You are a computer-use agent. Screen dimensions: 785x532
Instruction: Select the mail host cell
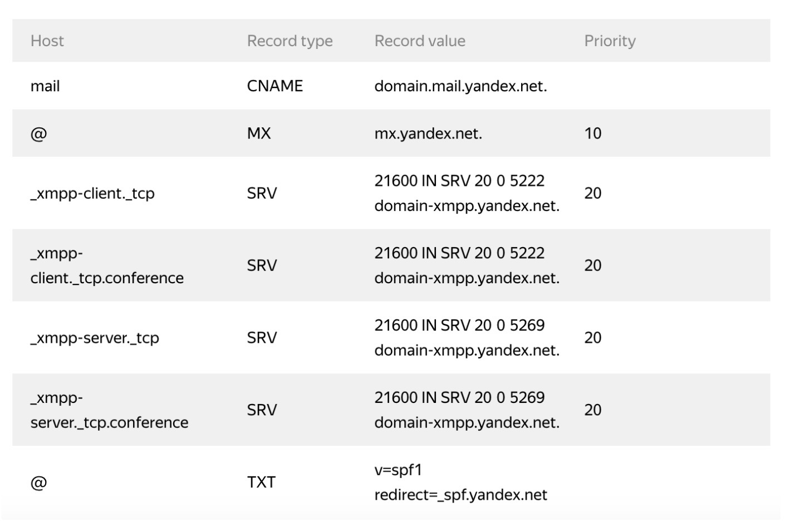[x=45, y=86]
